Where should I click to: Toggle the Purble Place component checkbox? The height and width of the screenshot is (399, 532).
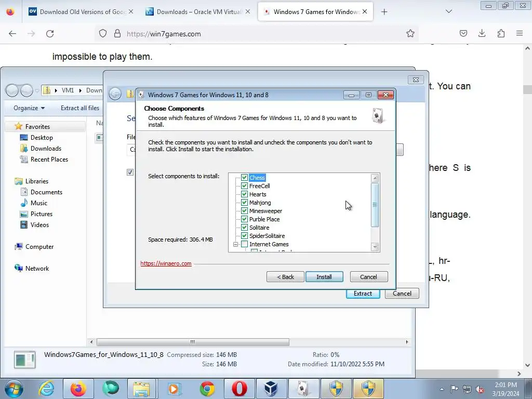[244, 219]
